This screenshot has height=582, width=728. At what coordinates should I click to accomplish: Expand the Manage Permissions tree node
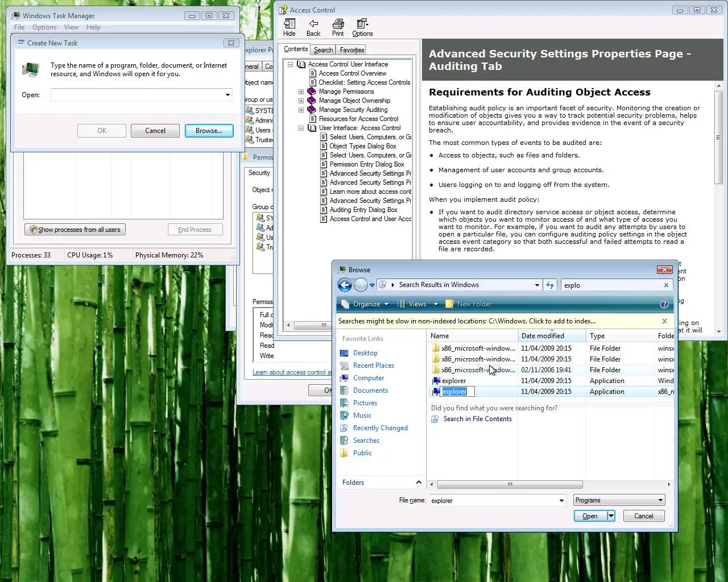tap(301, 92)
